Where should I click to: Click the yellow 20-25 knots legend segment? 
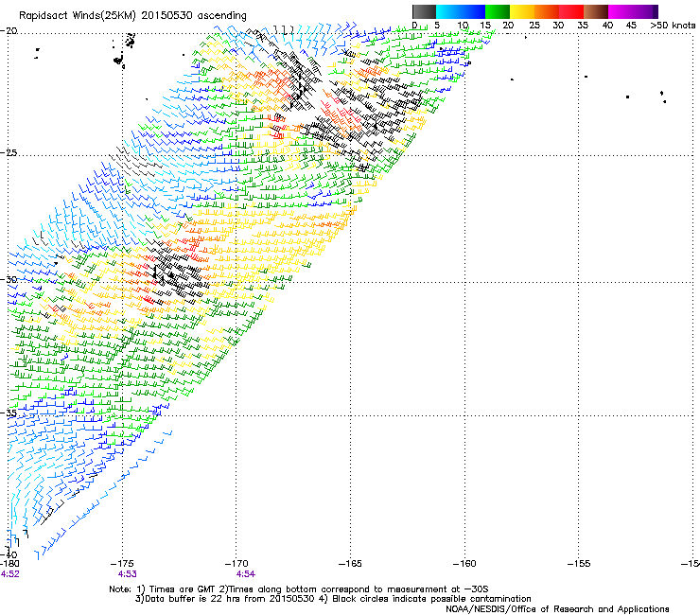522,11
